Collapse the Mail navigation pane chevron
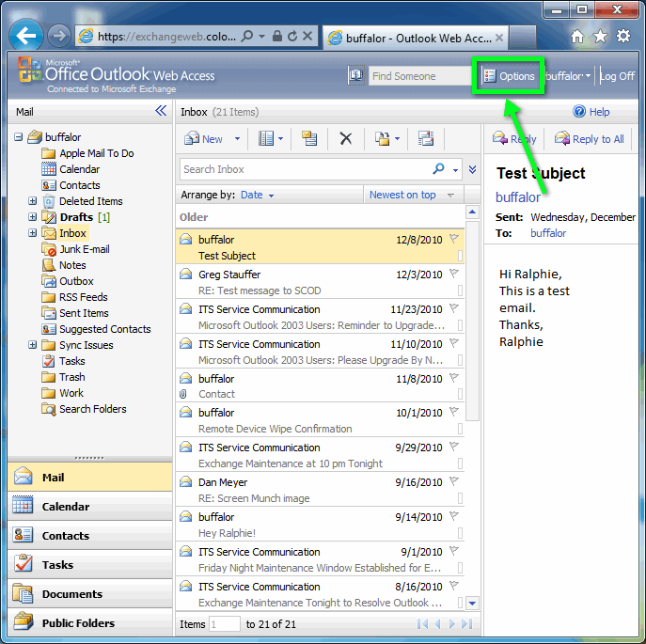 161,111
